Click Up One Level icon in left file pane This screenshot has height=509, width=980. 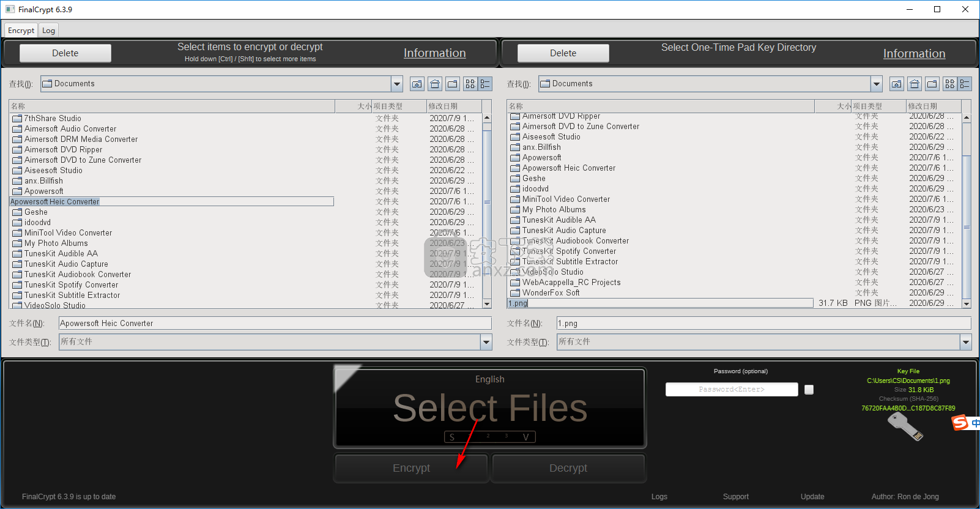[x=417, y=84]
